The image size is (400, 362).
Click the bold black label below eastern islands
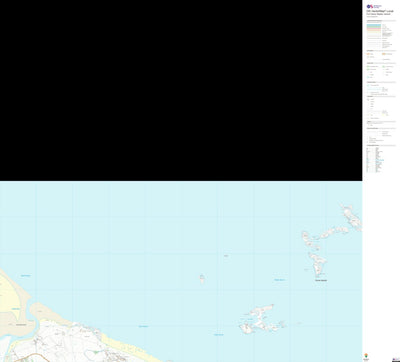[x=321, y=281]
